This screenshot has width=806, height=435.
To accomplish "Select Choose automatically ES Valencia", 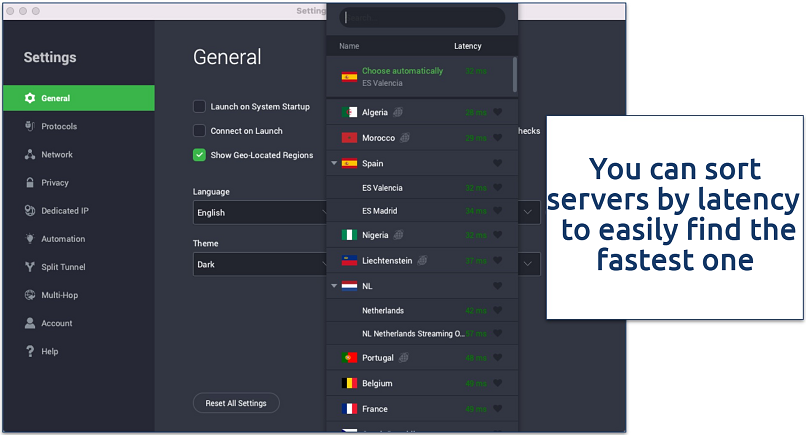I will 402,76.
